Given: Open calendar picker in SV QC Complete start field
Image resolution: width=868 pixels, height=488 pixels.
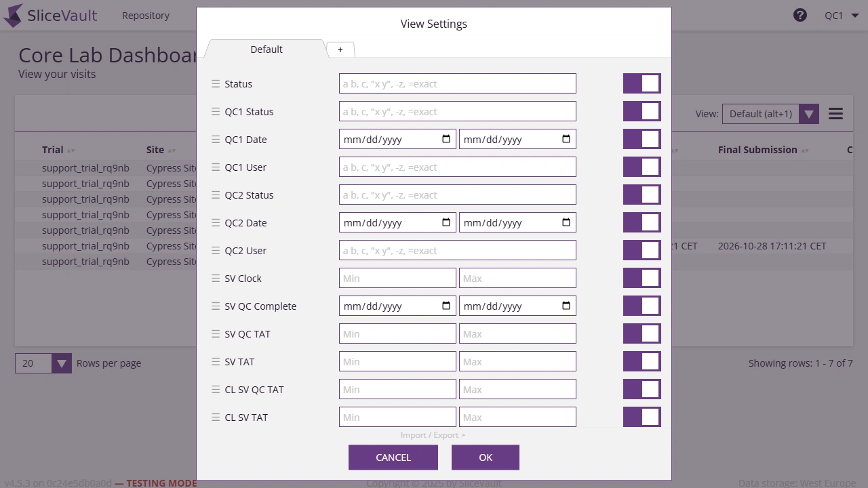Looking at the screenshot, I should point(446,306).
